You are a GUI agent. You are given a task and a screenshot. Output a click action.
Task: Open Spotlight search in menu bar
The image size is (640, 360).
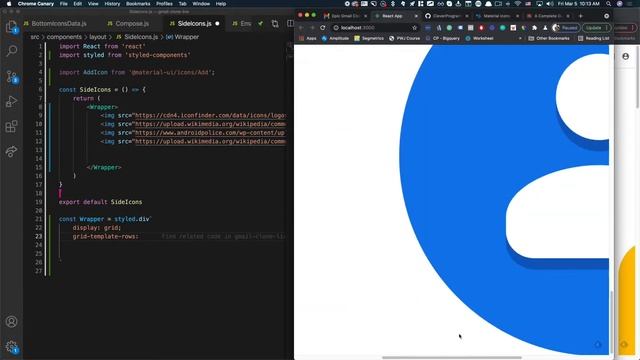tap(609, 4)
